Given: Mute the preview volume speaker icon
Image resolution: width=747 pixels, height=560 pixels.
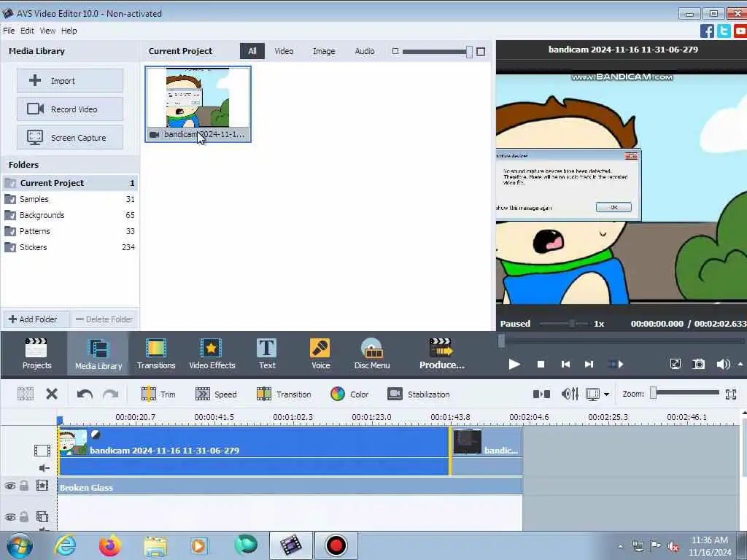Looking at the screenshot, I should pyautogui.click(x=723, y=365).
